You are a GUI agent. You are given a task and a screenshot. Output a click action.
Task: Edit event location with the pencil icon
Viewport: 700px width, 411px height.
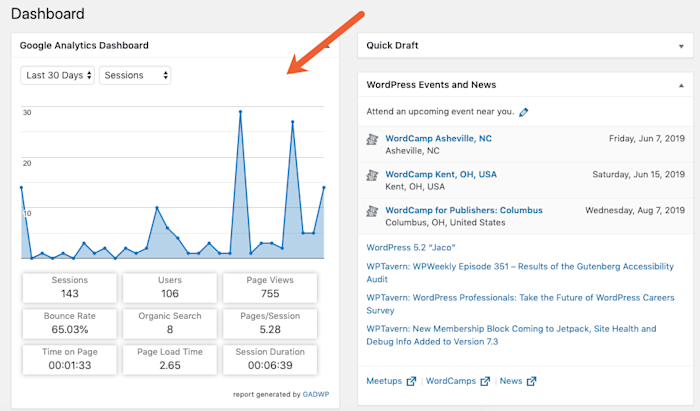point(524,112)
